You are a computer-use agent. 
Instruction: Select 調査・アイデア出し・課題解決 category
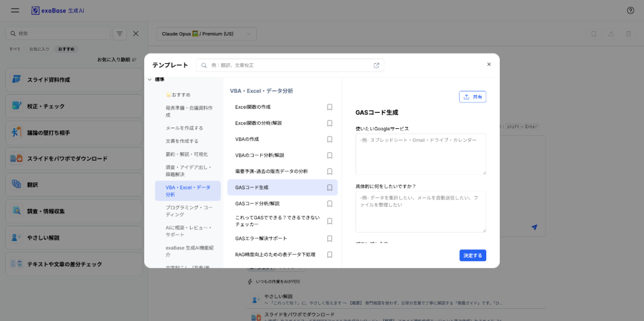pos(187,171)
